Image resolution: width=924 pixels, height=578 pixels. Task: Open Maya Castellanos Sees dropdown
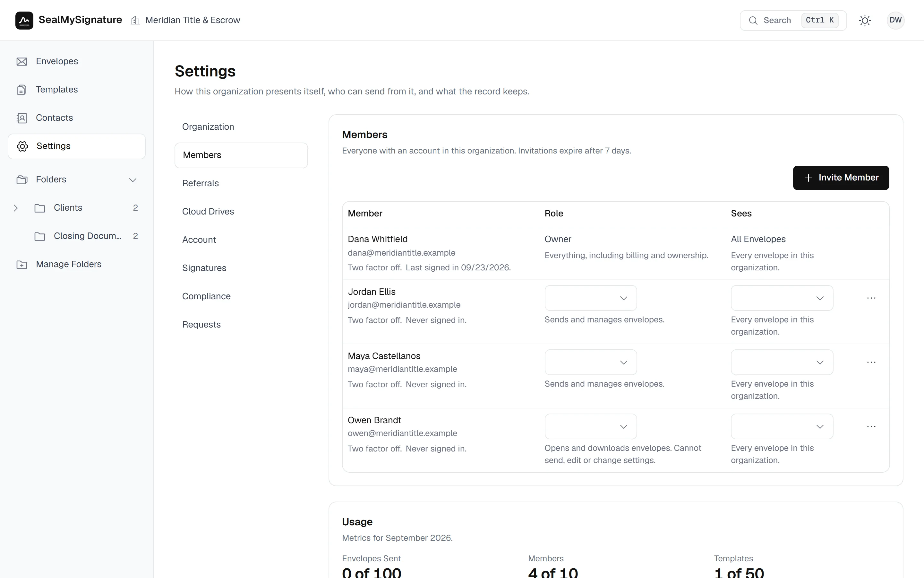point(782,362)
